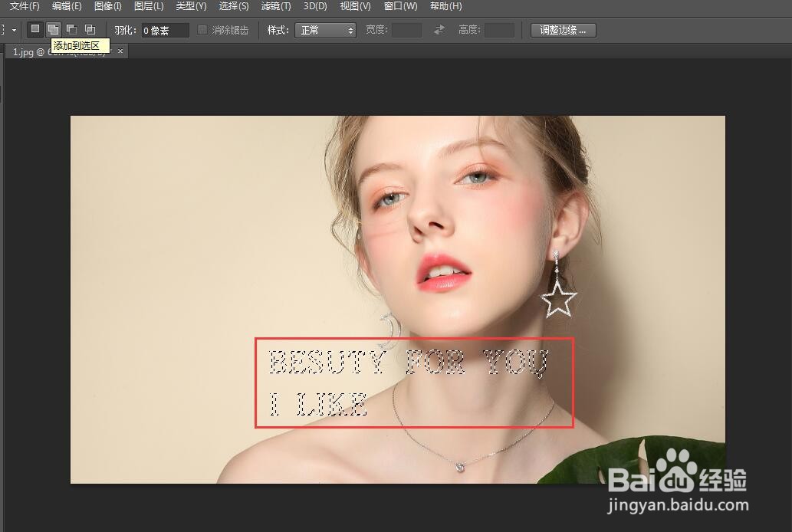Viewport: 792px width, 532px height.
Task: Choose the Subtract from selection icon
Action: tap(71, 29)
